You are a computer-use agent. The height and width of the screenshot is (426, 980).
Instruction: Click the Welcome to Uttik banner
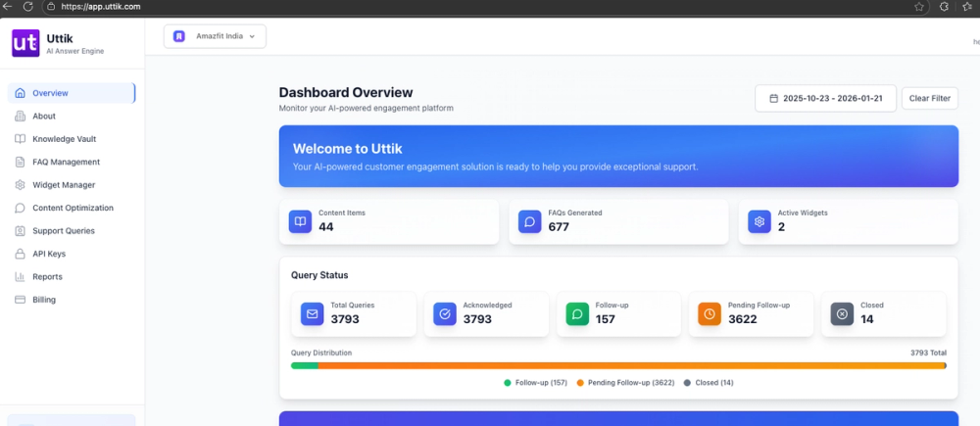[x=618, y=156]
